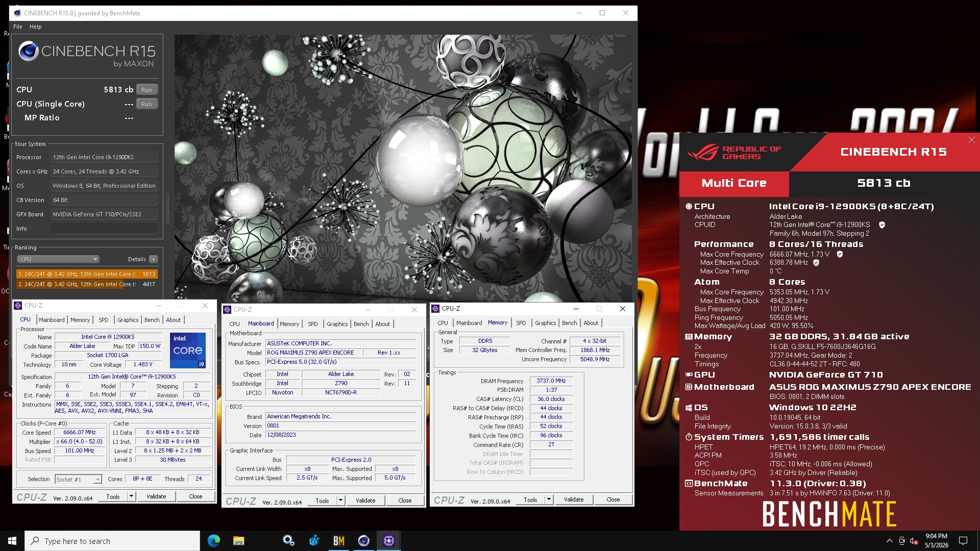
Task: Click Close button in CPU-Z Mainboard window
Action: (x=405, y=500)
